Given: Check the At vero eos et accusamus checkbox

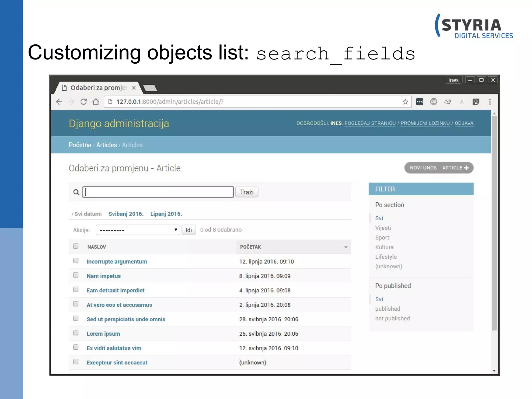Looking at the screenshot, I should 76,304.
